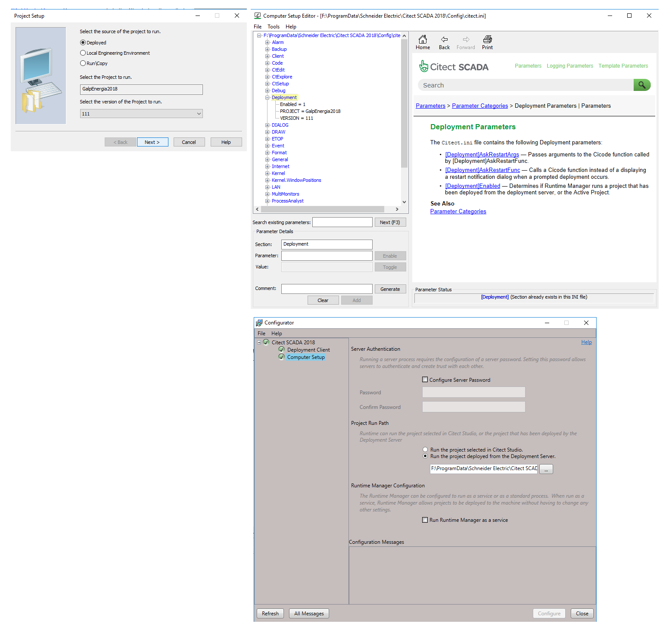
Task: Click the Computer Setup green check icon
Action: pos(282,357)
